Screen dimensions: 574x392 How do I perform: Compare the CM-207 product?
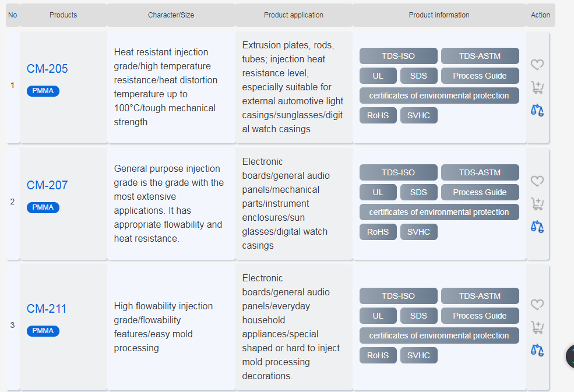click(537, 226)
